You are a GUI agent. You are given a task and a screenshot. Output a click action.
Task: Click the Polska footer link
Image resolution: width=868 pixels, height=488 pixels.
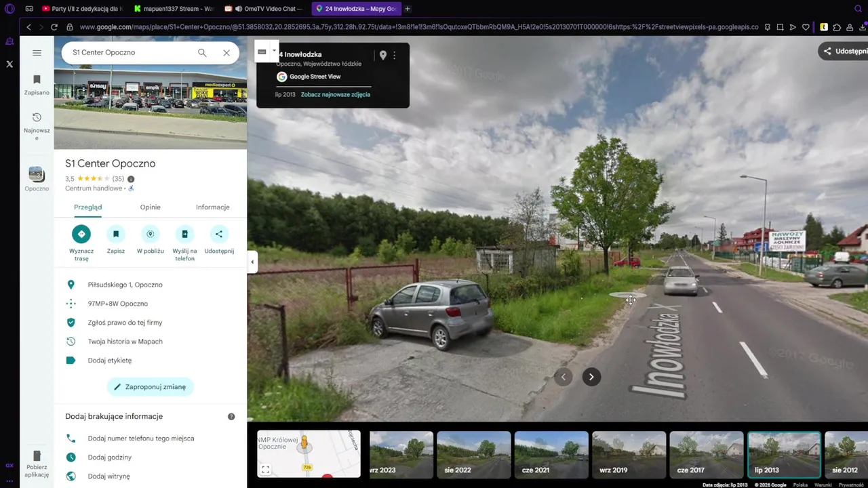800,485
